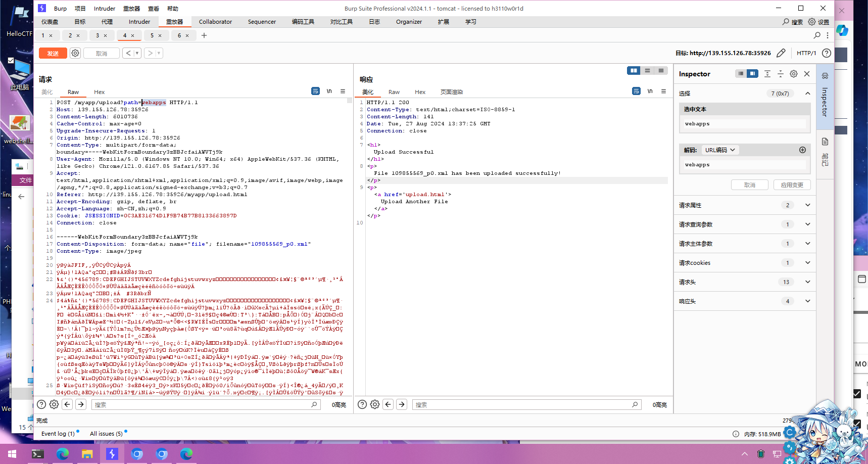The width and height of the screenshot is (868, 464).
Task: Open the response pane hamburger menu
Action: click(663, 91)
